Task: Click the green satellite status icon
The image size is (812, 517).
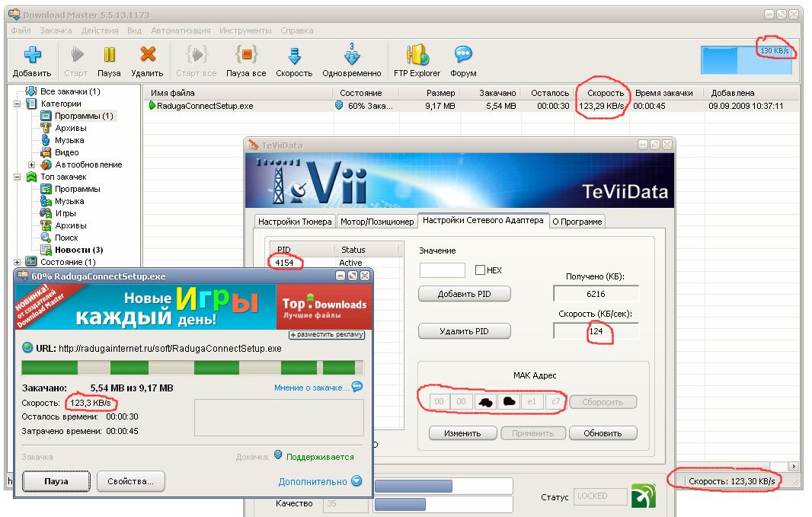Action: click(x=644, y=496)
